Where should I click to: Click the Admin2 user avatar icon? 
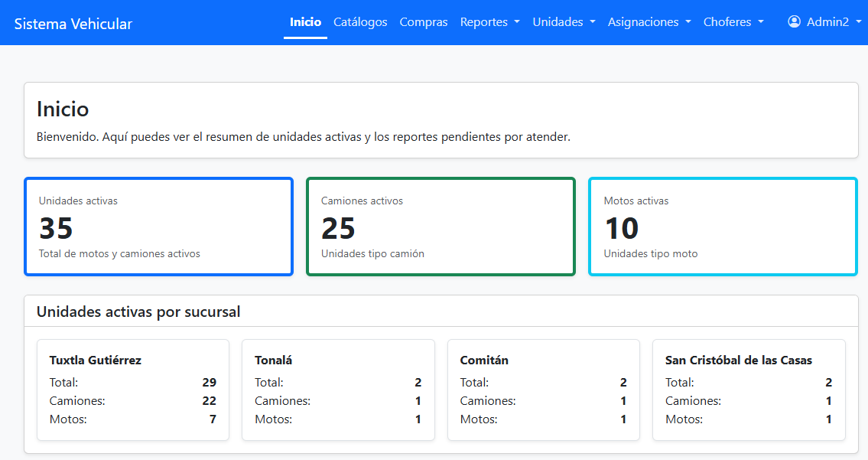tap(794, 21)
